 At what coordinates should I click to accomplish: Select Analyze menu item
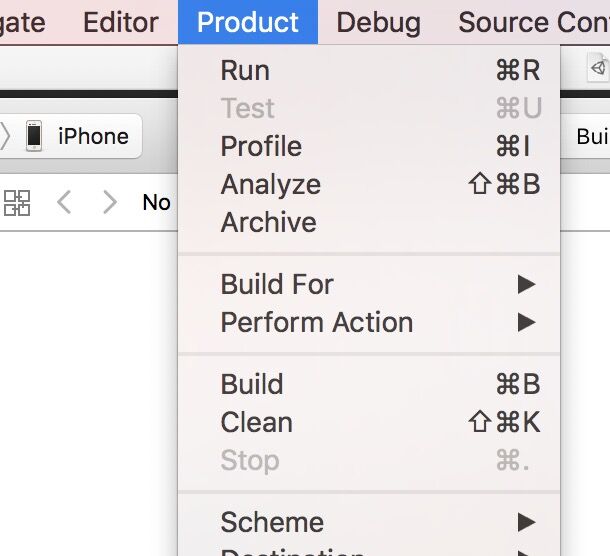click(270, 185)
